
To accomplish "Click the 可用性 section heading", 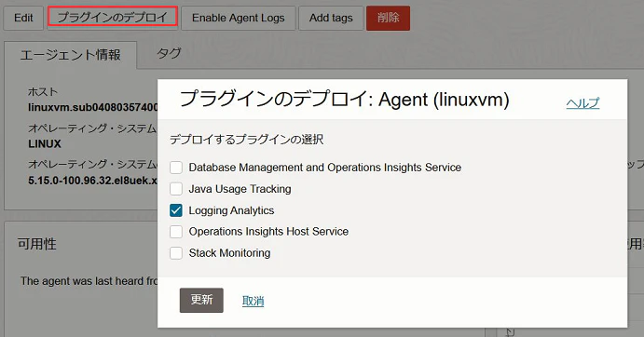I will point(37,244).
